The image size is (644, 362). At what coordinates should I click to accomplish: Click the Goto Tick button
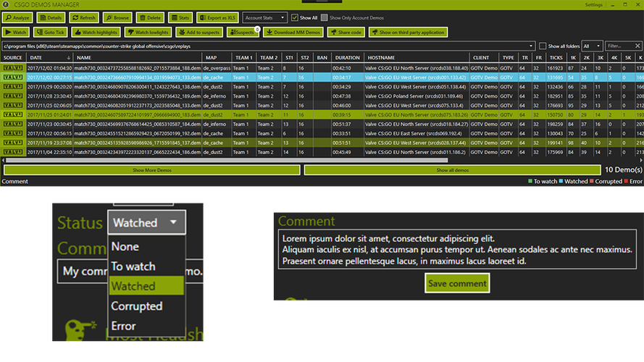pyautogui.click(x=51, y=32)
